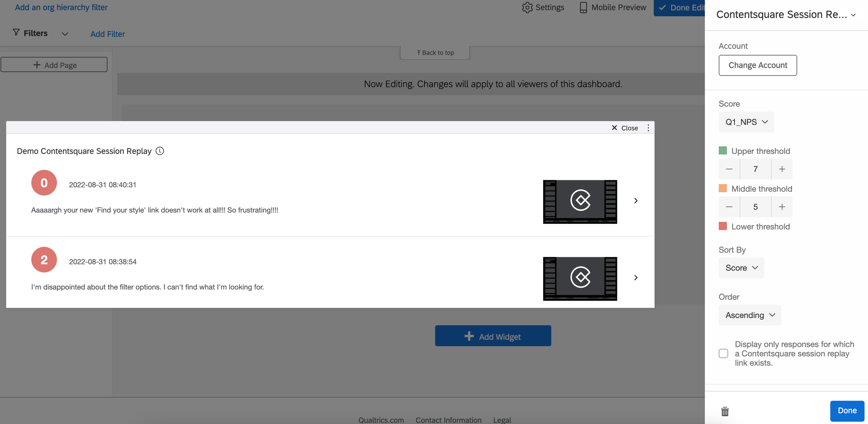Click the green Upper threshold color swatch

pos(723,151)
